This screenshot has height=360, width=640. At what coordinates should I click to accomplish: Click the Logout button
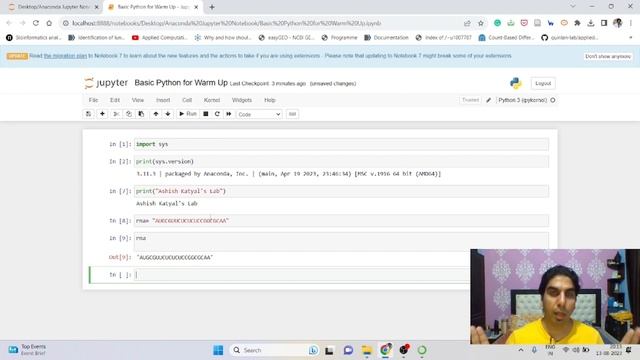[543, 83]
